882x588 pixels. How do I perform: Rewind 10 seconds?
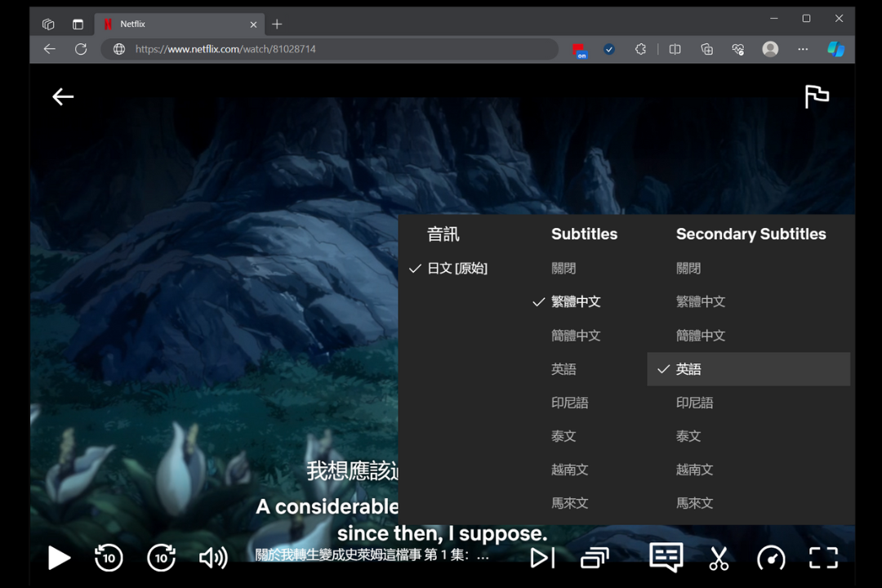coord(109,558)
